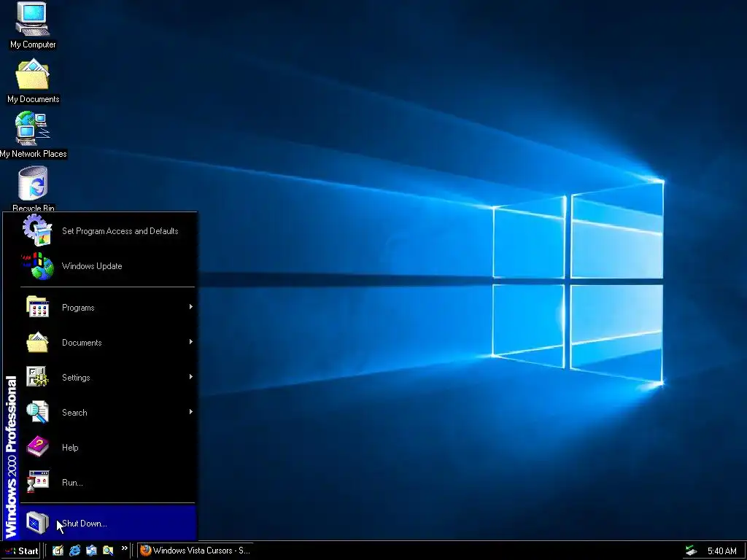Viewport: 747px width, 560px height.
Task: Click the system tray network icon
Action: click(691, 551)
